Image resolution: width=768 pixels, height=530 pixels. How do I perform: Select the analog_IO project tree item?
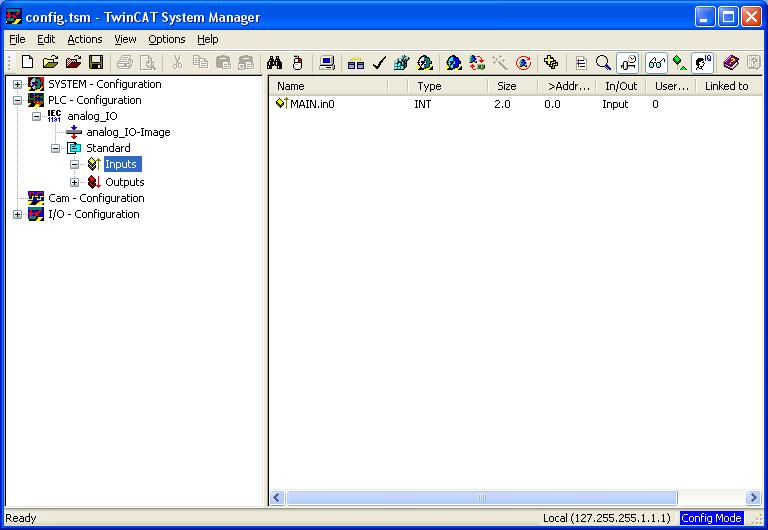pyautogui.click(x=92, y=116)
